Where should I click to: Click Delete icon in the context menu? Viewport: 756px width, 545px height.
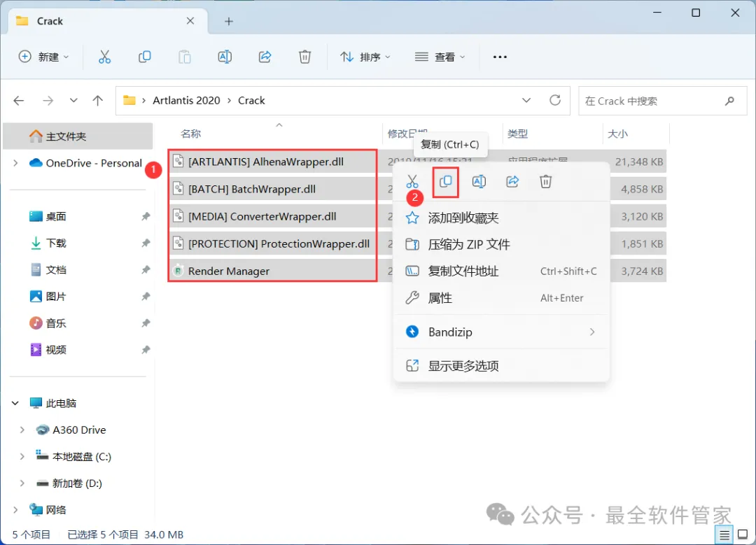pos(546,182)
